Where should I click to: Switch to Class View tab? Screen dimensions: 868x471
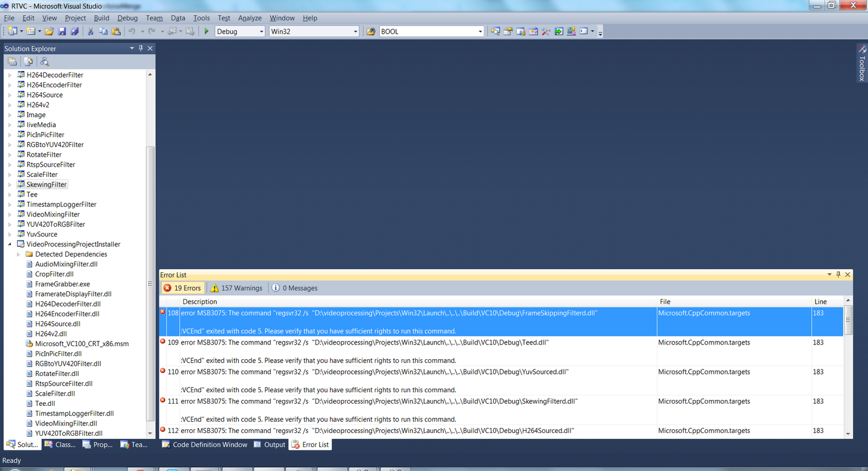click(x=60, y=444)
